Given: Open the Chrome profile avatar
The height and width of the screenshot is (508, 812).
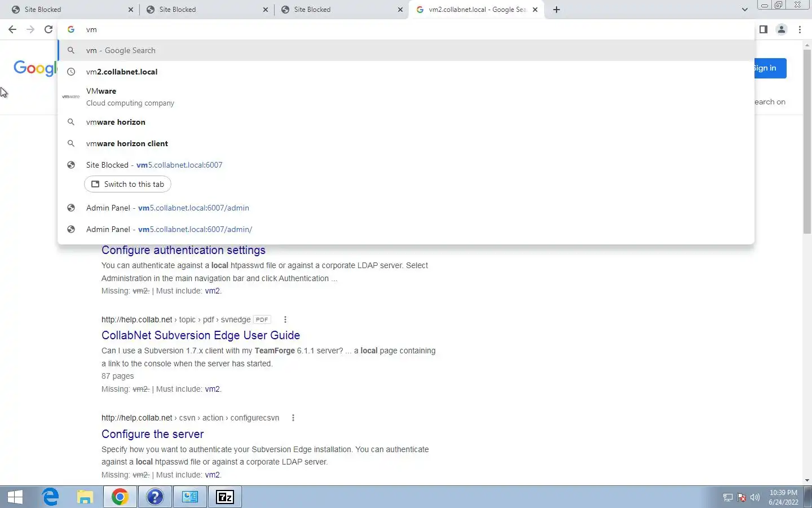Looking at the screenshot, I should [782, 29].
